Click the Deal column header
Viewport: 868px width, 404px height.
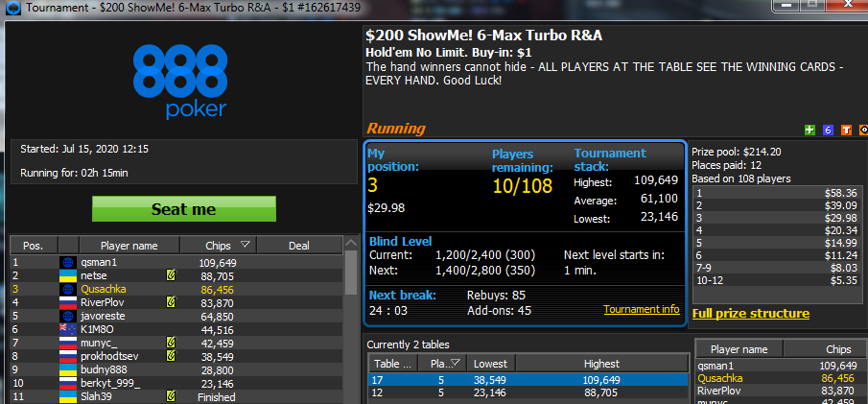(299, 246)
